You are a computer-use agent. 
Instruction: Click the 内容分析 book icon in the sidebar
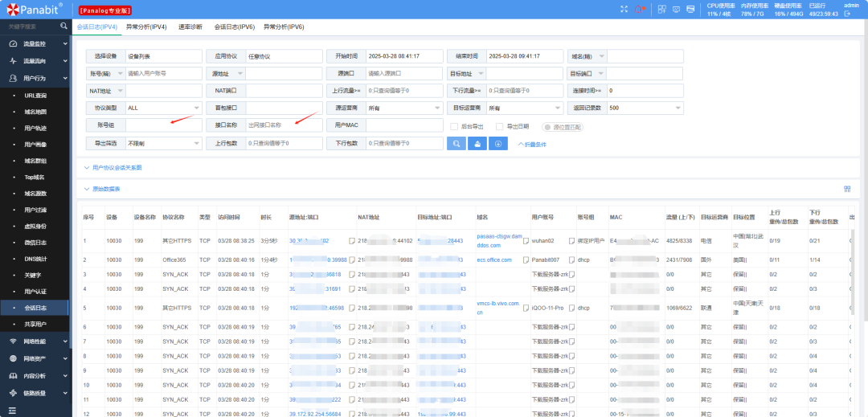(13, 375)
